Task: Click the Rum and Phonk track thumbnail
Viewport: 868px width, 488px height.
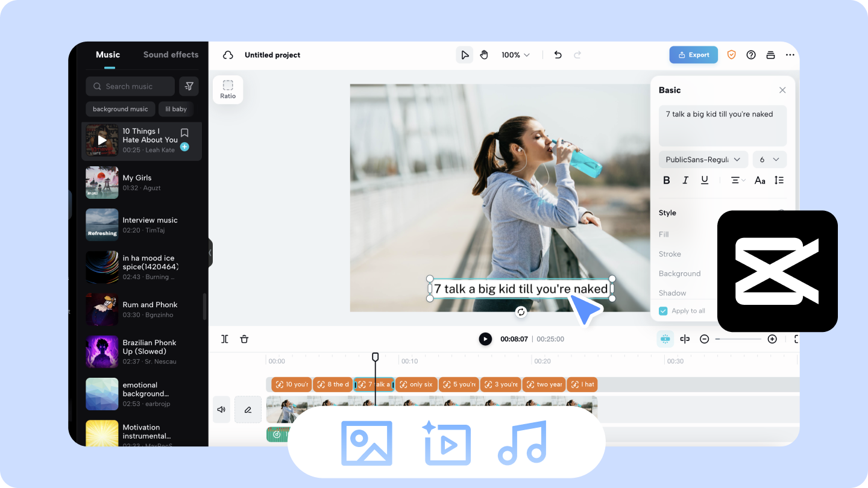Action: tap(102, 310)
